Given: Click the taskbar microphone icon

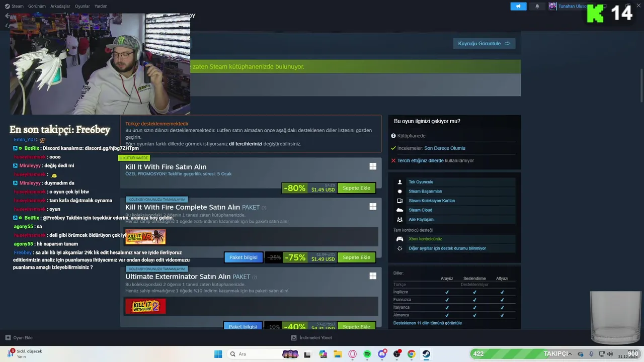Looking at the screenshot, I should [591, 354].
